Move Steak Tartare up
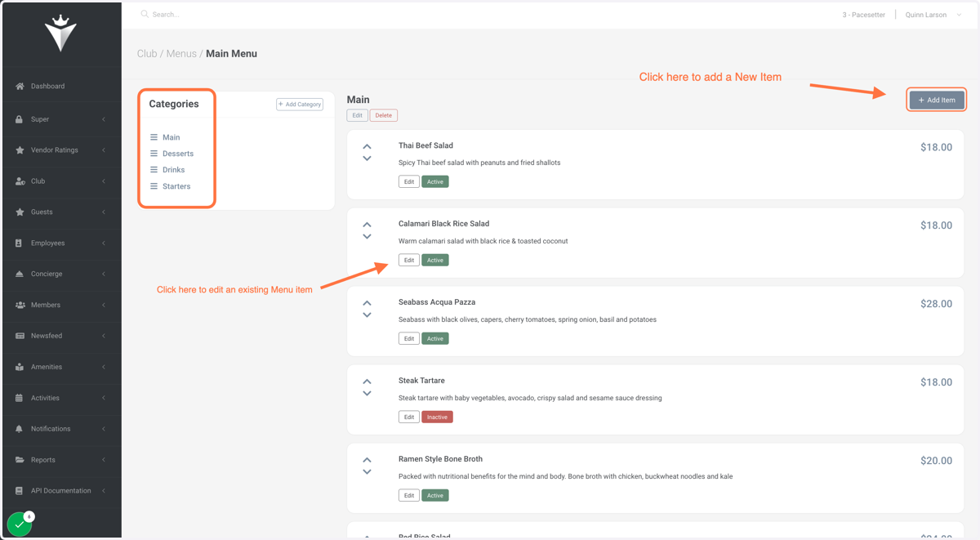This screenshot has height=540, width=980. (x=367, y=382)
